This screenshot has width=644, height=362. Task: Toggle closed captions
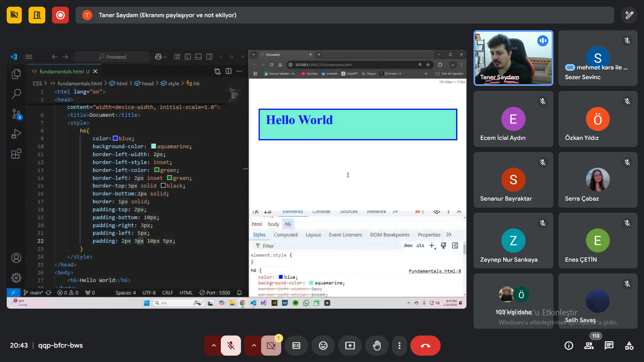(x=296, y=345)
